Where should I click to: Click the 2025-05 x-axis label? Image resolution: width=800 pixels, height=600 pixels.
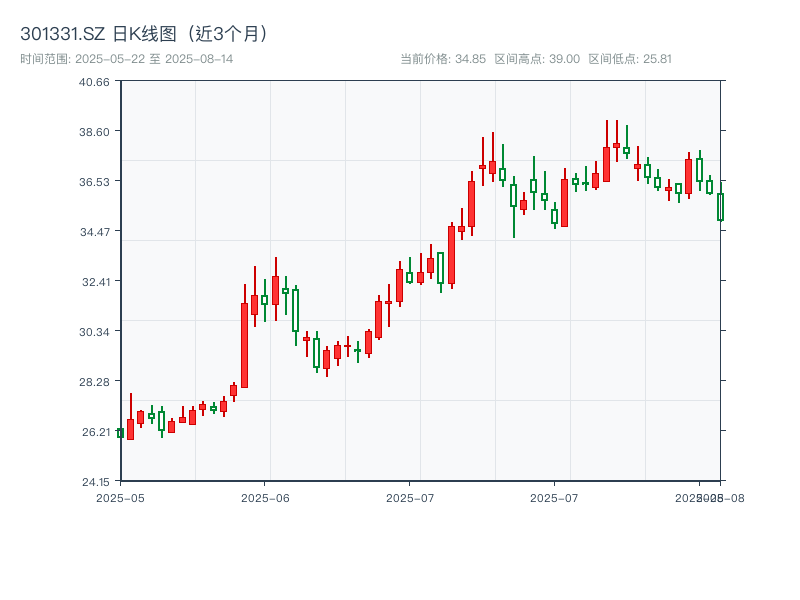pos(120,498)
